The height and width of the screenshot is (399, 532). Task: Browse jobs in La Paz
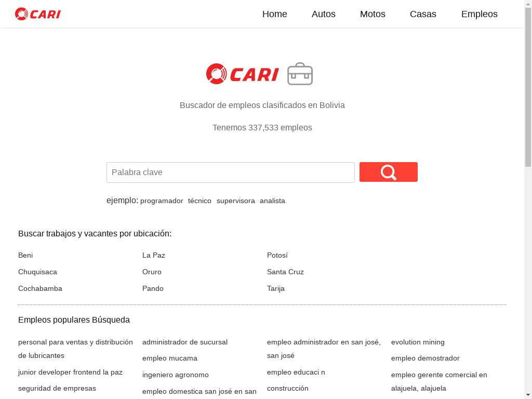[153, 255]
